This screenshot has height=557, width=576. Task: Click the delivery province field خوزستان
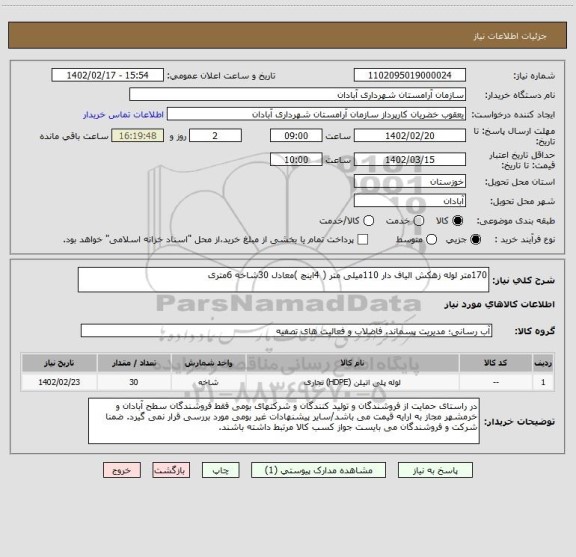coord(410,182)
